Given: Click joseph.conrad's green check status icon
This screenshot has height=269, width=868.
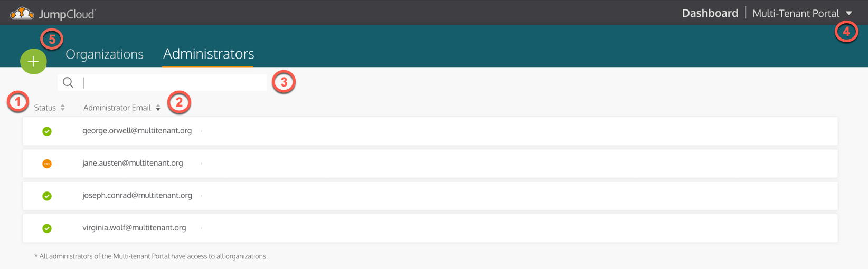Looking at the screenshot, I should [x=47, y=196].
